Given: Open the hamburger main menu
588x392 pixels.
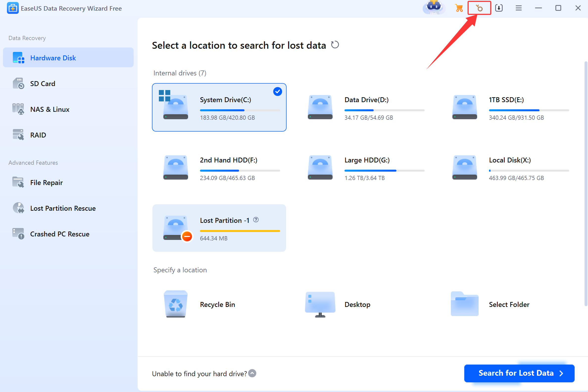Looking at the screenshot, I should 518,8.
